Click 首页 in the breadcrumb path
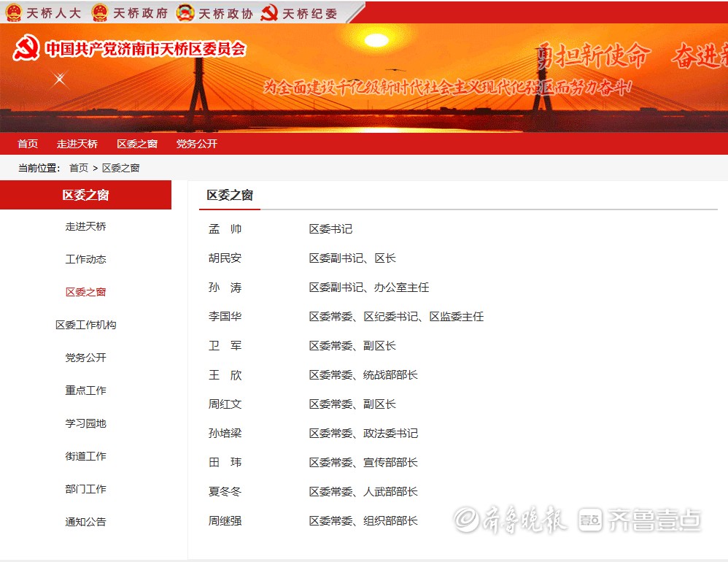The height and width of the screenshot is (562, 728). pos(79,168)
